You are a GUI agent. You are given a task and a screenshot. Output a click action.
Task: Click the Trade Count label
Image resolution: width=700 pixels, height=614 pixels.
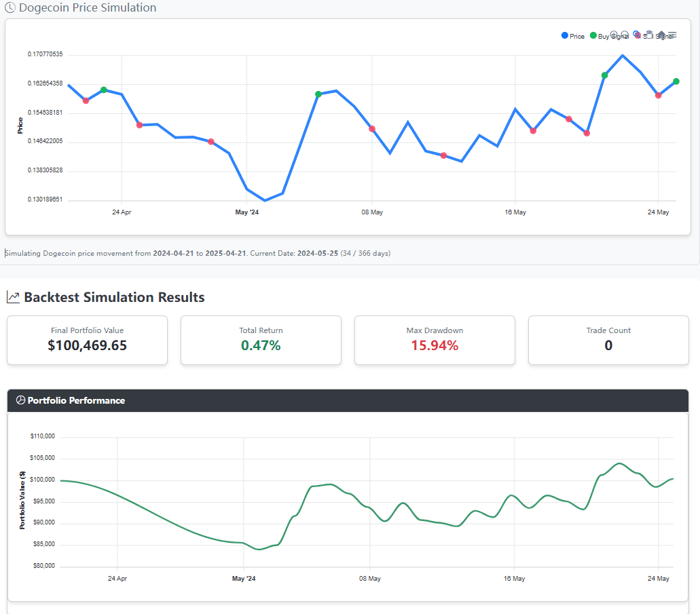tap(608, 330)
